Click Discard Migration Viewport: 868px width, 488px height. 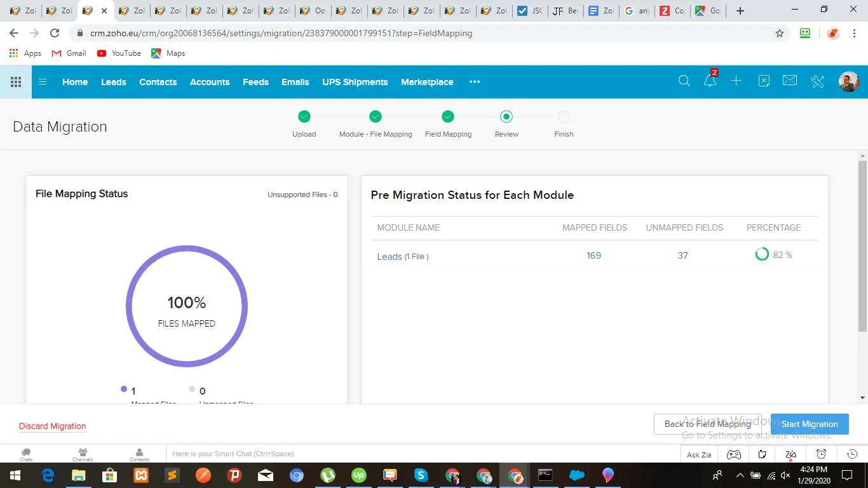tap(52, 426)
